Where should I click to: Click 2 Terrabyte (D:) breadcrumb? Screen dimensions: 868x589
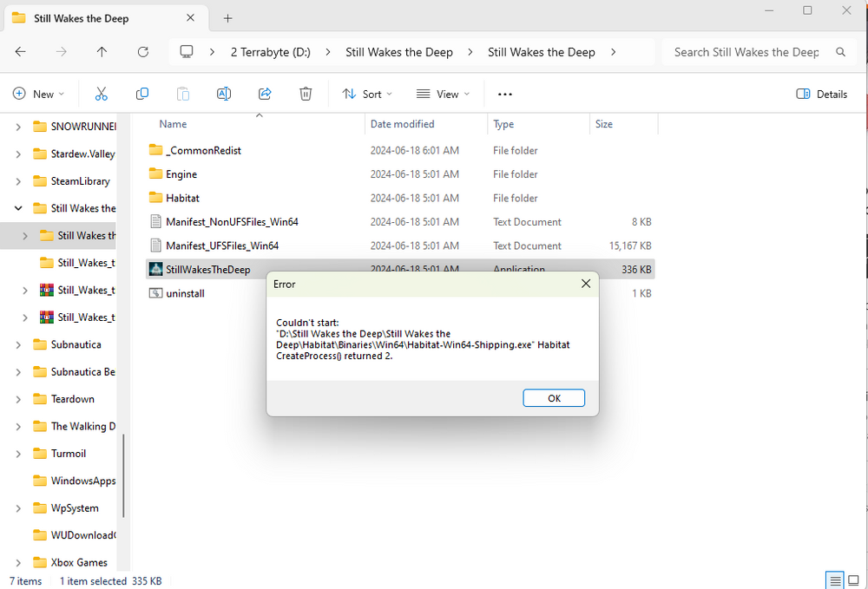271,52
